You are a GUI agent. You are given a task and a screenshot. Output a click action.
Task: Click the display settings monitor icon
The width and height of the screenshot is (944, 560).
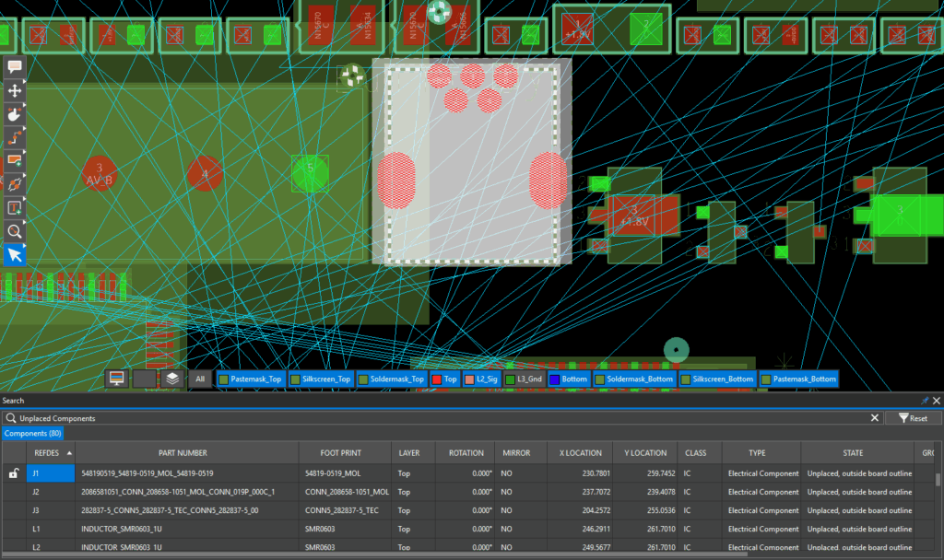(115, 377)
